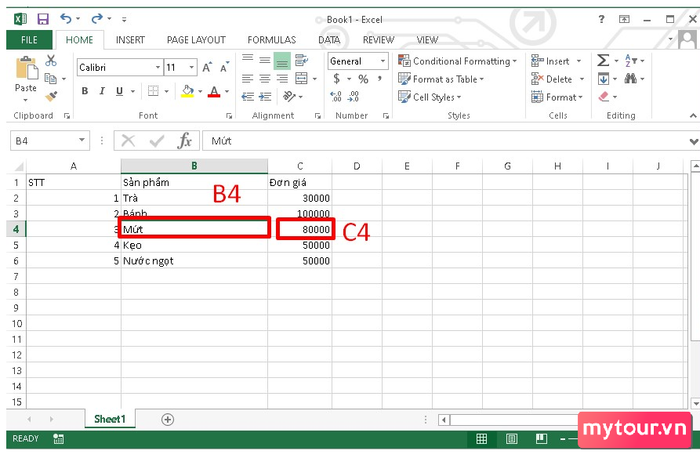Click the Insert Function fx button

pyautogui.click(x=184, y=141)
